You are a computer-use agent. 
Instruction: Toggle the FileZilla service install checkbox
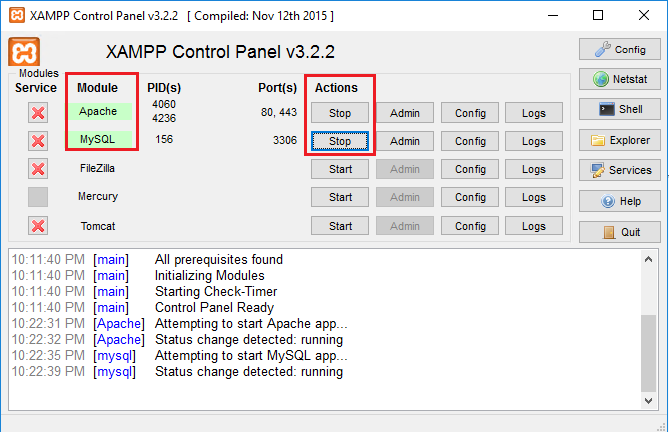(38, 169)
